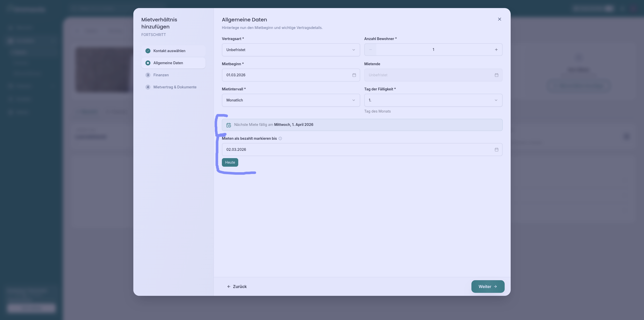Click the Mietende calendar icon
The width and height of the screenshot is (644, 320).
click(496, 75)
